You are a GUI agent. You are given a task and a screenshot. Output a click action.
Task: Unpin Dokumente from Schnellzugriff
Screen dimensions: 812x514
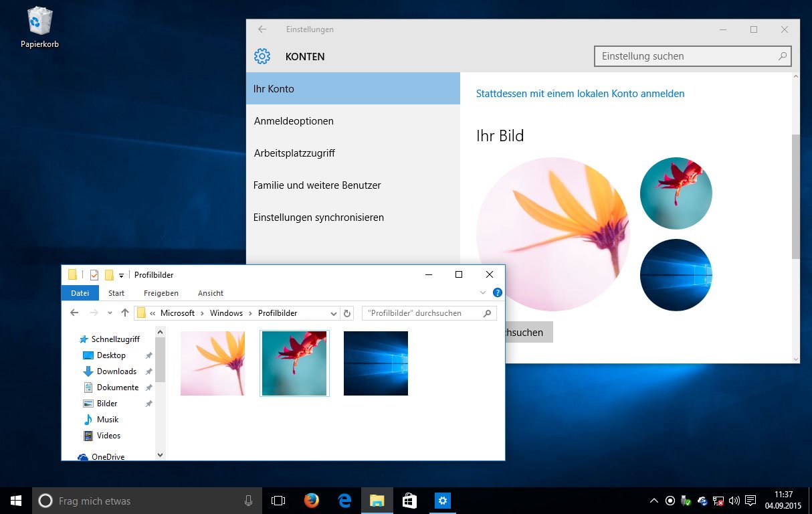(x=148, y=387)
